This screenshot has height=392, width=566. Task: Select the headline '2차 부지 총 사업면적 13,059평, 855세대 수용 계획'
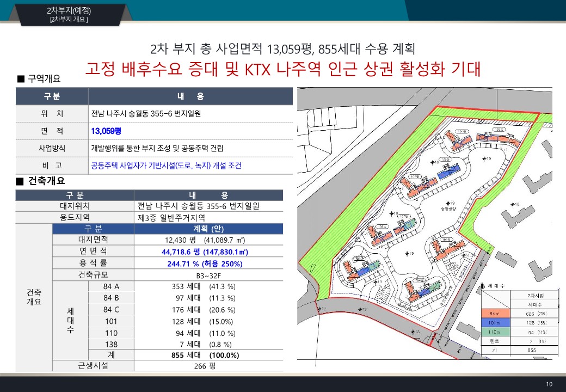coord(282,49)
